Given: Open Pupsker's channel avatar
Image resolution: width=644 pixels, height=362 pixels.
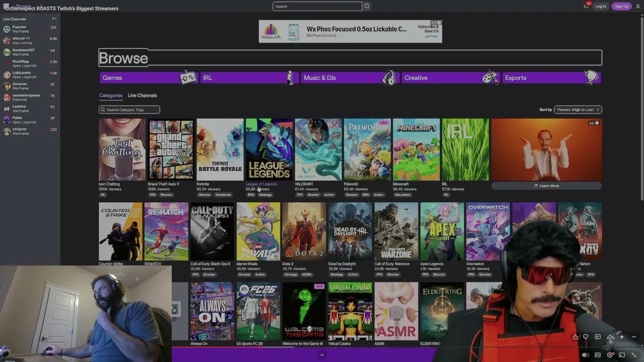Looking at the screenshot, I should pos(7,29).
